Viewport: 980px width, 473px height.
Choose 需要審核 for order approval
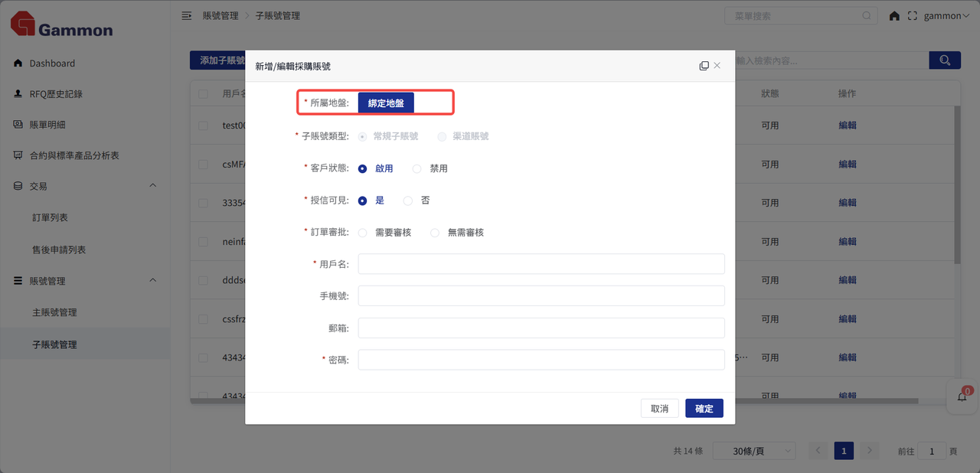point(363,233)
